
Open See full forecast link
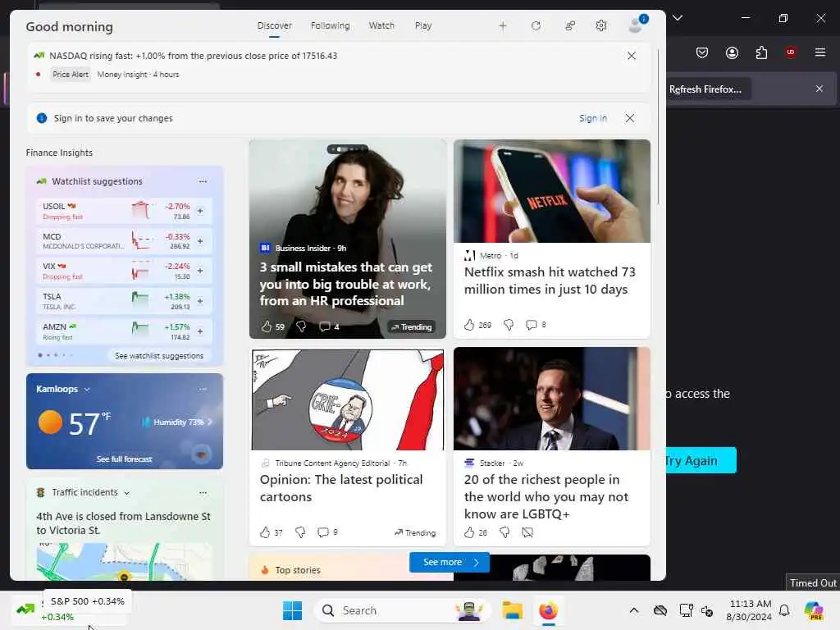pyautogui.click(x=125, y=459)
